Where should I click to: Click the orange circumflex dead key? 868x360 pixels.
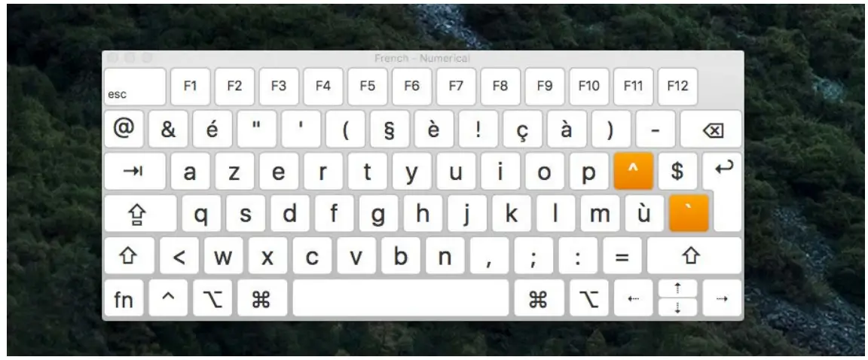(633, 172)
